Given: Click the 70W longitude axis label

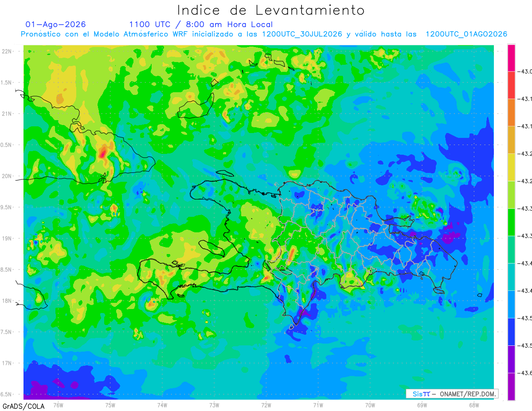Looking at the screenshot, I should tap(370, 405).
